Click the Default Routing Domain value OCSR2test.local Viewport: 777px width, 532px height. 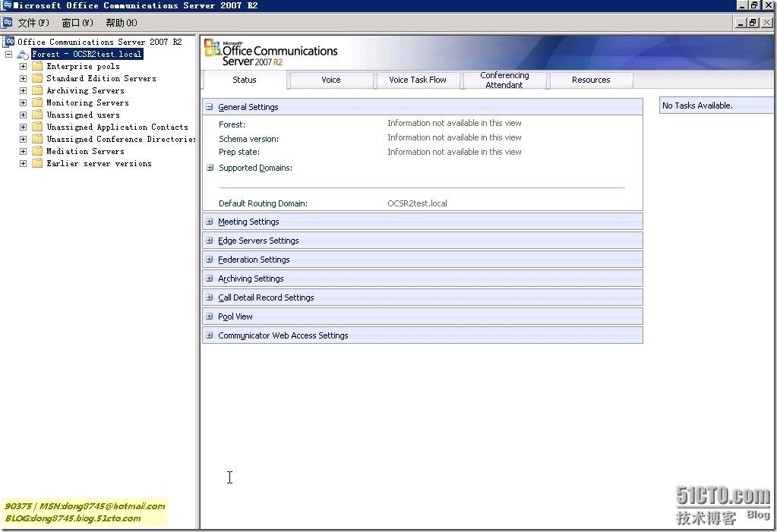coord(417,203)
